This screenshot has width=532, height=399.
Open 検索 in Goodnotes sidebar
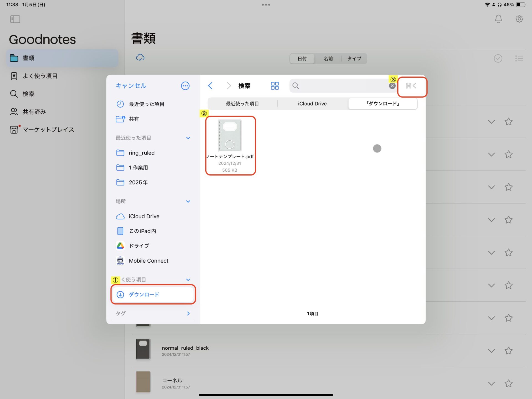[62, 94]
